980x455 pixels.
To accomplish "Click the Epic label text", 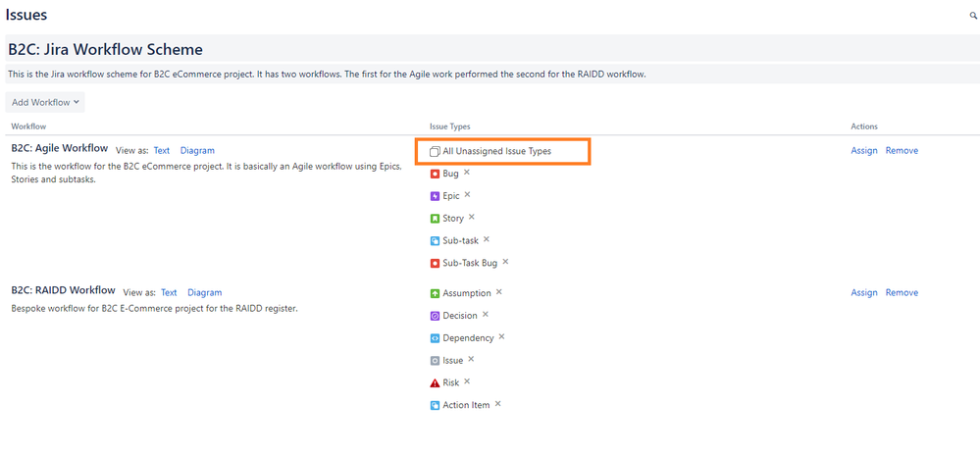I will [451, 196].
